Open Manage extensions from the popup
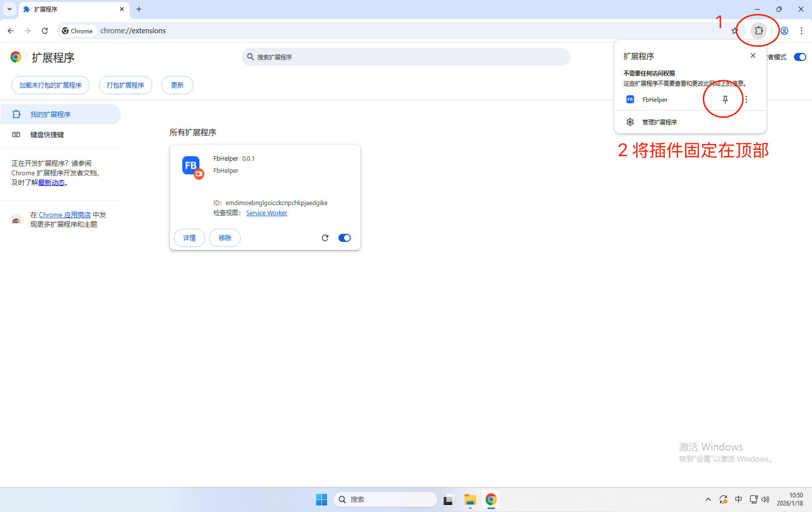Image resolution: width=812 pixels, height=512 pixels. pos(659,122)
